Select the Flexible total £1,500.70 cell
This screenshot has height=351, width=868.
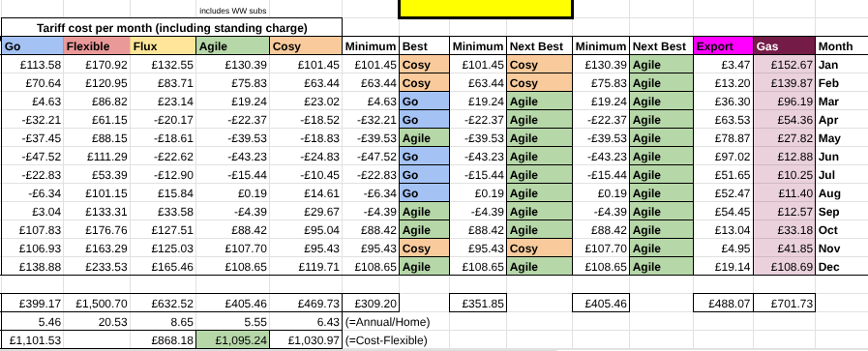[x=97, y=304]
